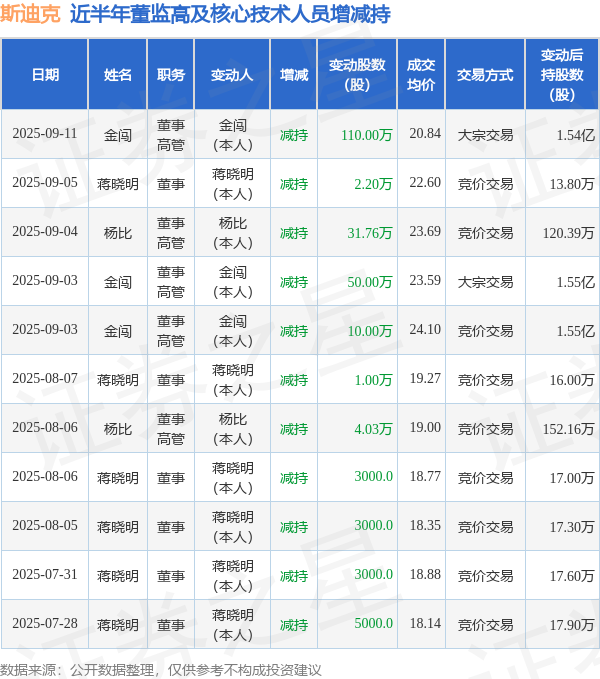Click the holdings value 13.80万
600x679 pixels.
tap(572, 184)
